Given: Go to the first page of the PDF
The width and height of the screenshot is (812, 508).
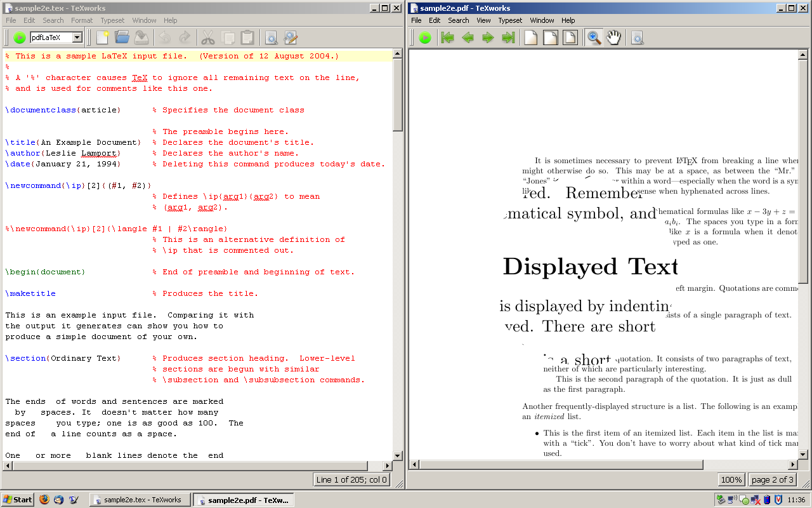Looking at the screenshot, I should click(449, 37).
